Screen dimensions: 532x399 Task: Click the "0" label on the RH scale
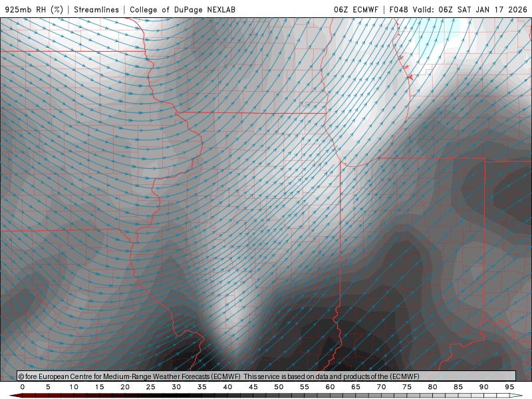23,387
